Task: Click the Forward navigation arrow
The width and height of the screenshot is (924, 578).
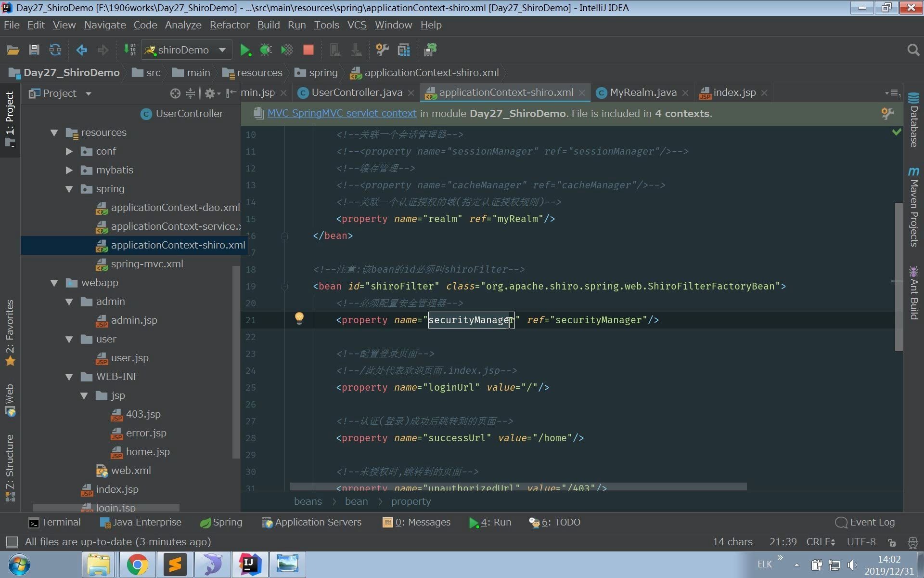Action: click(x=103, y=50)
